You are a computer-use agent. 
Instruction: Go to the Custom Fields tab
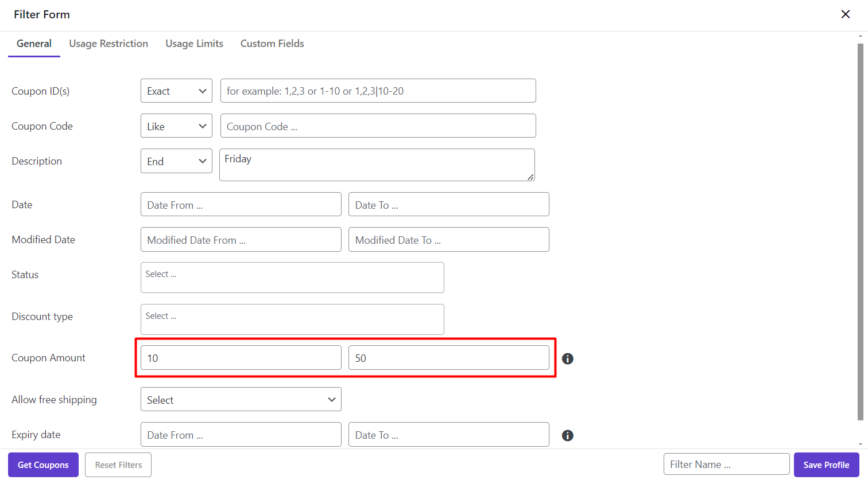click(272, 44)
